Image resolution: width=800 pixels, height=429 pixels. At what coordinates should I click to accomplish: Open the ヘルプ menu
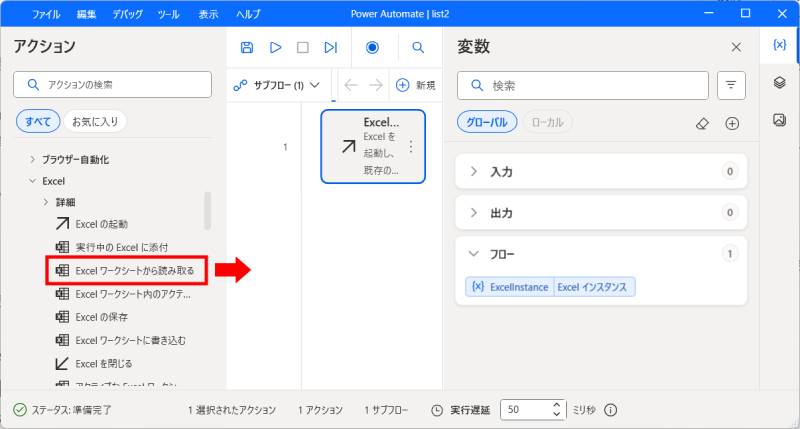pyautogui.click(x=248, y=14)
